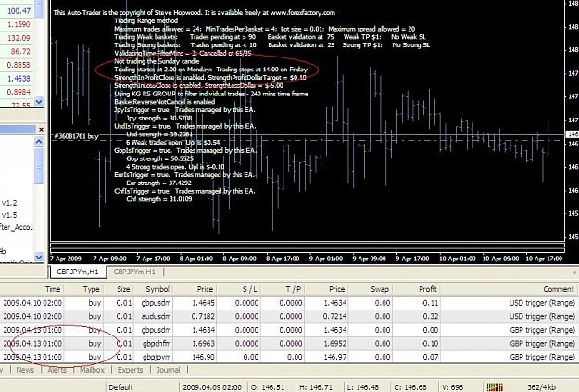The width and height of the screenshot is (579, 392).
Task: Select the gbpchfm trade symbol cell
Action: 157,344
